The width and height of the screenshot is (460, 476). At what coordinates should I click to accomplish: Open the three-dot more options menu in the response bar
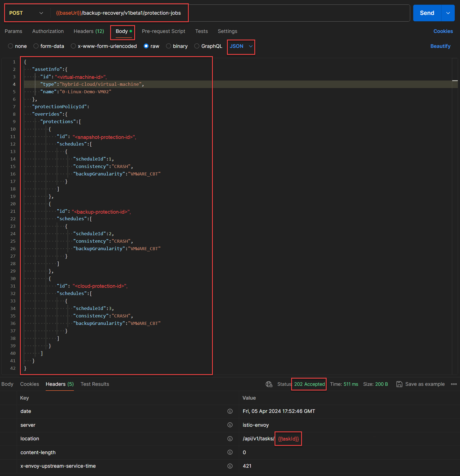point(454,384)
